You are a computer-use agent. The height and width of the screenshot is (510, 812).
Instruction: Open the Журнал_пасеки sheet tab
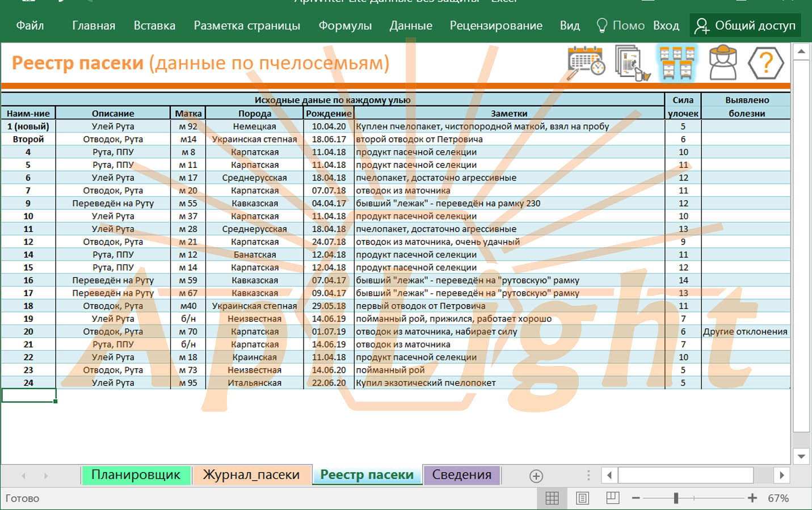(x=251, y=475)
